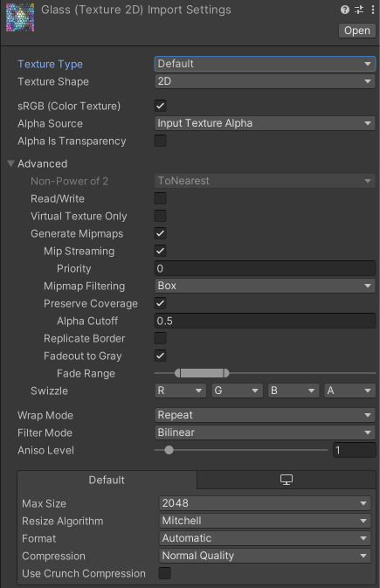The image size is (380, 588).
Task: Open the green swizzle channel dropdown
Action: point(237,391)
